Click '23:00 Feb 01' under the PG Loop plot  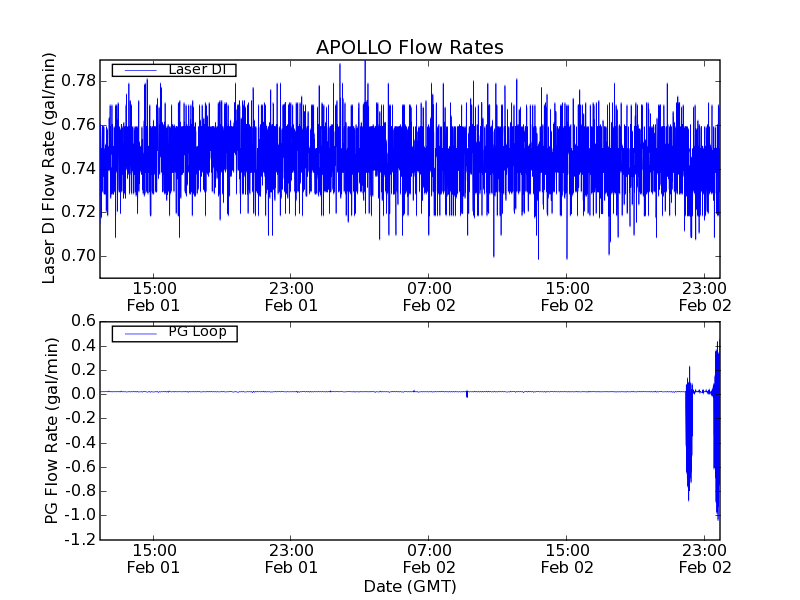(x=291, y=559)
